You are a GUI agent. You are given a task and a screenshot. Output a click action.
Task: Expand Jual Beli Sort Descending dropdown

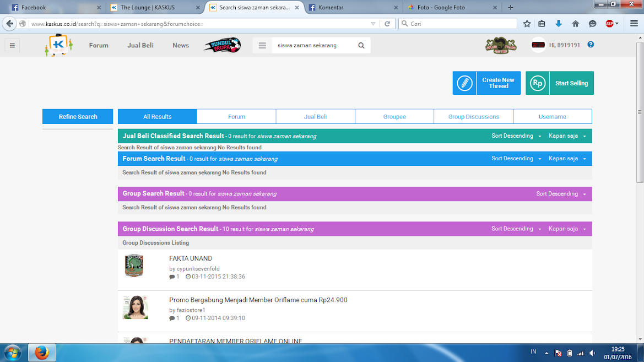pyautogui.click(x=516, y=136)
